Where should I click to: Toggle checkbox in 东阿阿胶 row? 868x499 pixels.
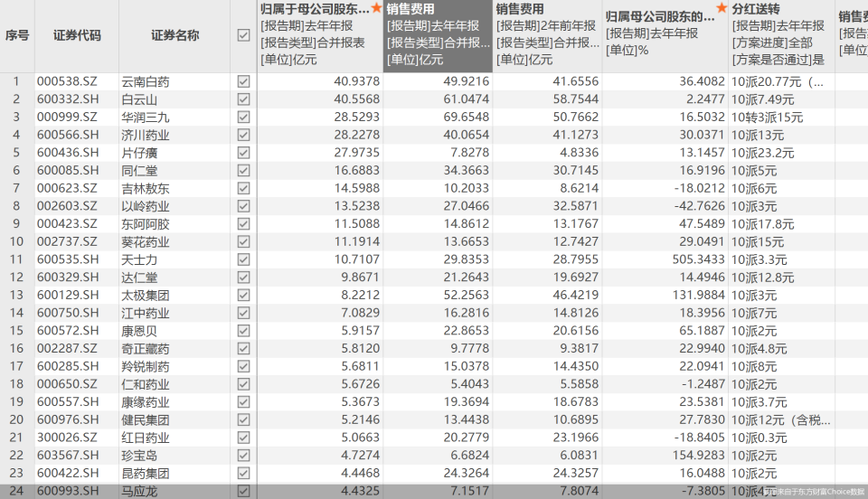[243, 224]
